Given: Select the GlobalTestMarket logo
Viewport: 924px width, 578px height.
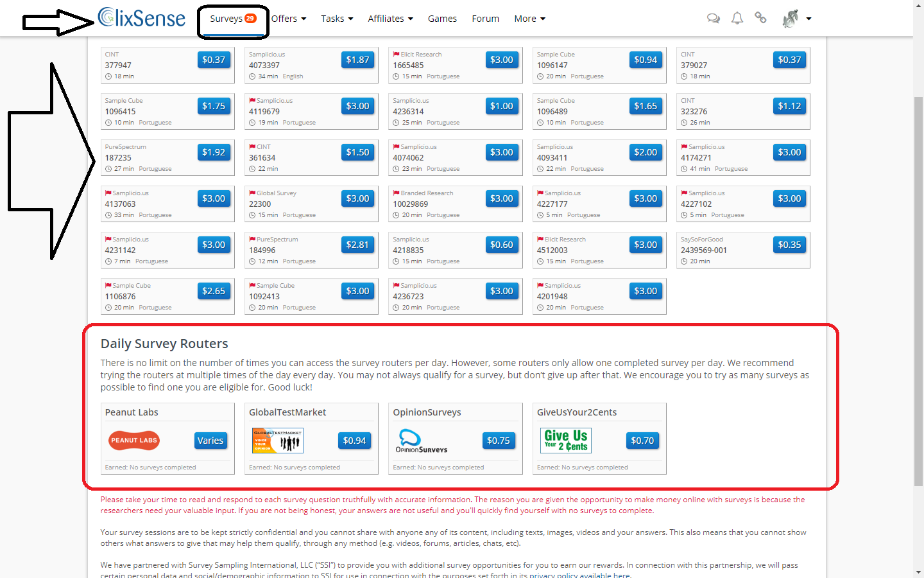Looking at the screenshot, I should (277, 441).
